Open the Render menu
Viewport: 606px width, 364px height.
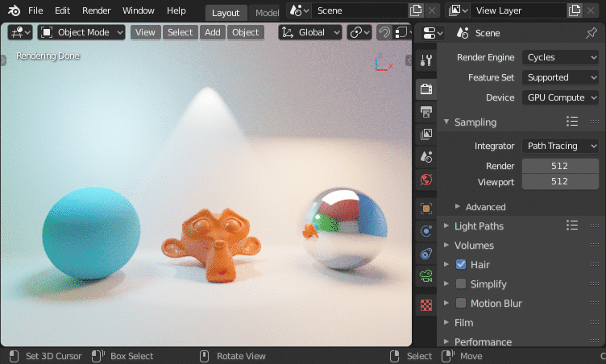click(96, 10)
